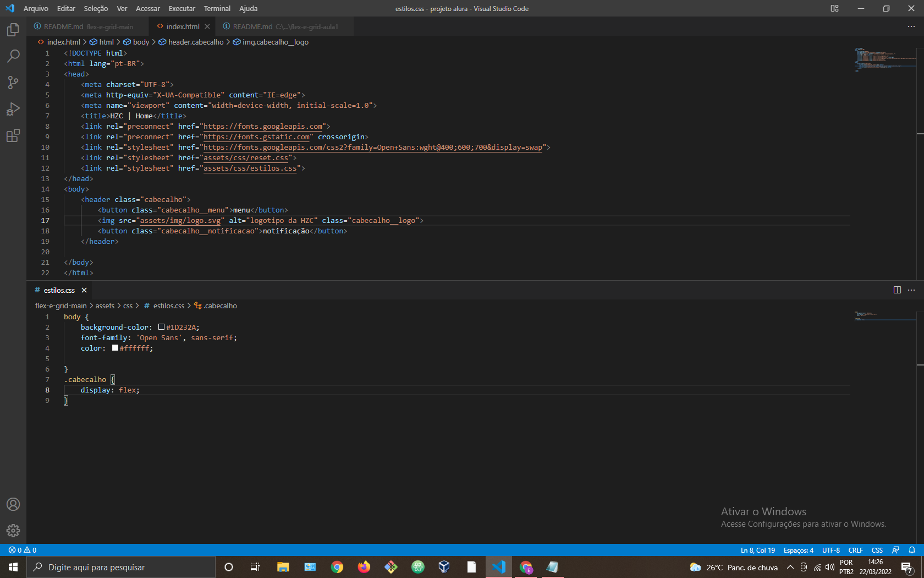Click the index.html minimap

[886, 59]
